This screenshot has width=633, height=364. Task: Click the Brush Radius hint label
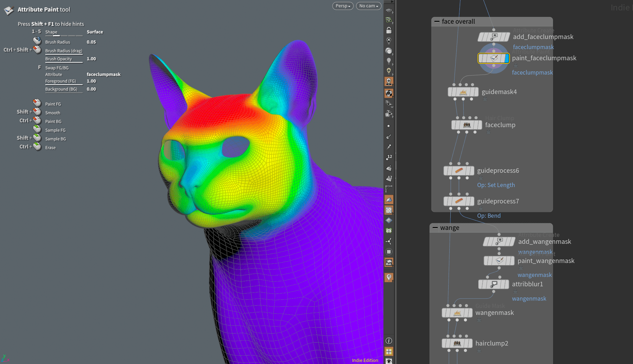(x=58, y=42)
